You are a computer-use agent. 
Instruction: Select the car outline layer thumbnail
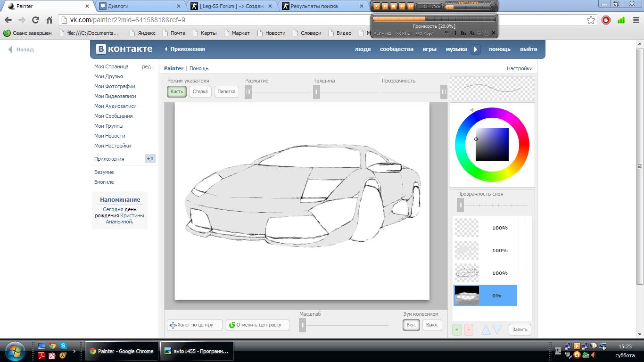point(467,273)
